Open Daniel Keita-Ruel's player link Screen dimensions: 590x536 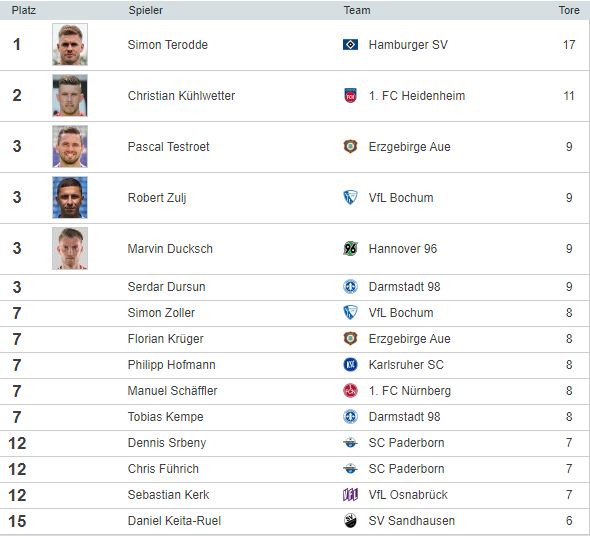click(x=174, y=521)
